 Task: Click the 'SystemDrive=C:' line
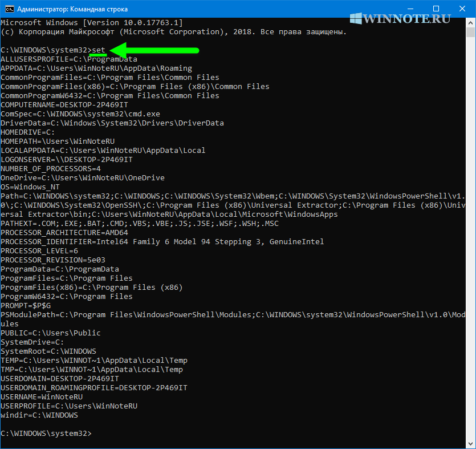coord(32,342)
